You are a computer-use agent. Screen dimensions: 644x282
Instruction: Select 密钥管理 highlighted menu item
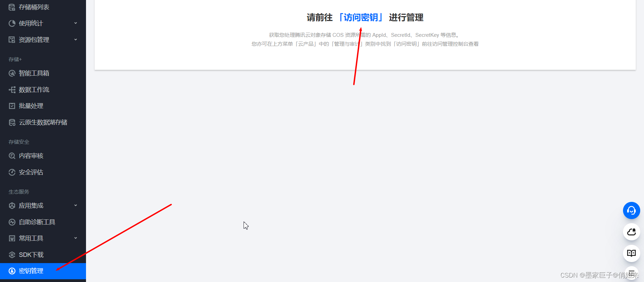[43, 271]
